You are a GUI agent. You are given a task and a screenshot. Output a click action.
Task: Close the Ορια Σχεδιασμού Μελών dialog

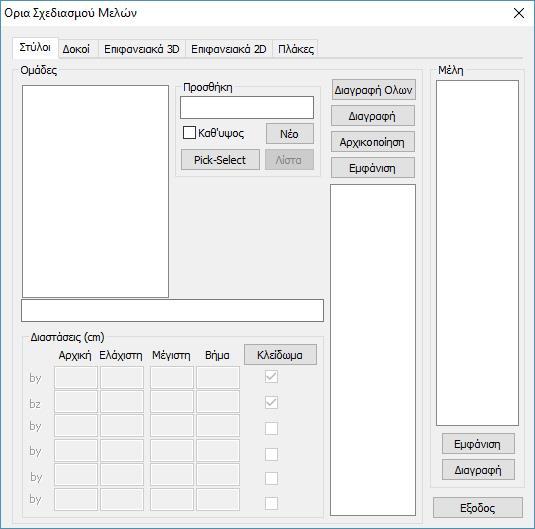[519, 13]
